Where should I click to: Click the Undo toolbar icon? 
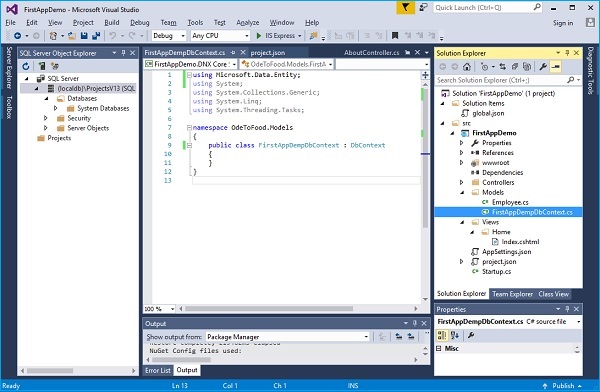pos(112,36)
